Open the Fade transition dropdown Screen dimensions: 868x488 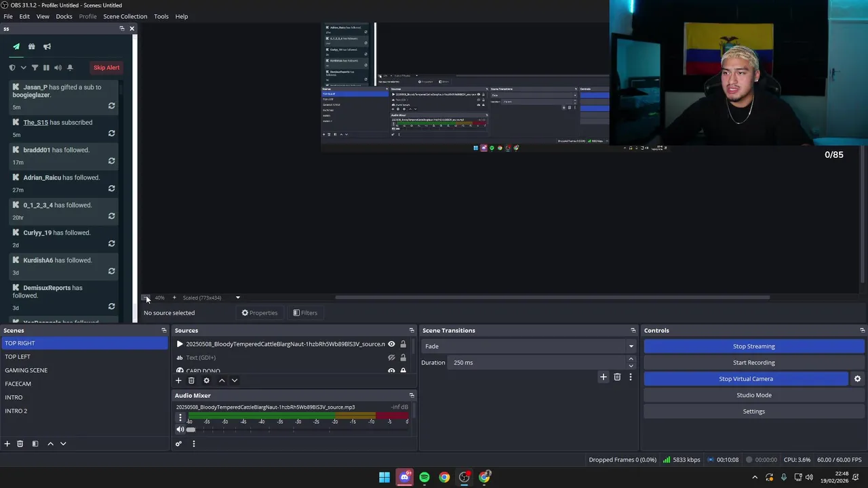(x=528, y=346)
